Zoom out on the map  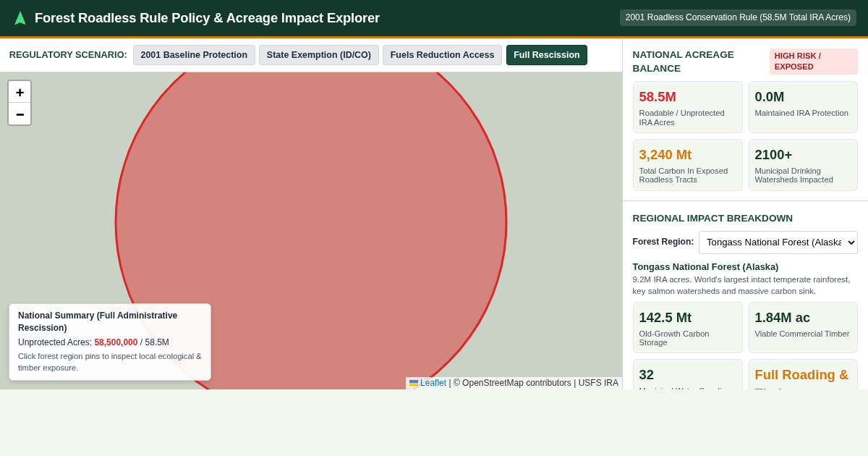click(x=20, y=114)
